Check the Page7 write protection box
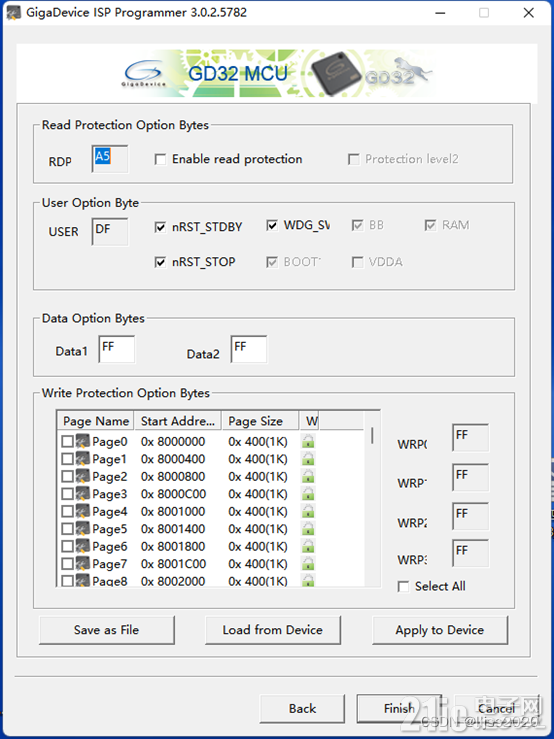The image size is (554, 739). pyautogui.click(x=67, y=564)
